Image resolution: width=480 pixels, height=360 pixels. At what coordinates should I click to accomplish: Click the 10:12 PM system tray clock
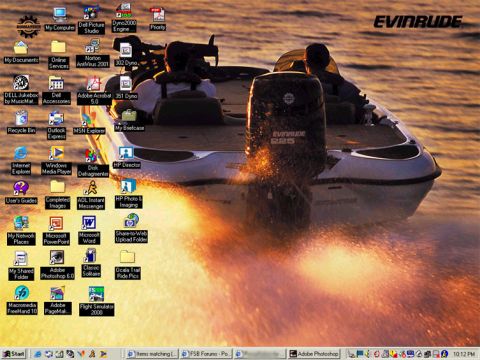click(x=464, y=354)
